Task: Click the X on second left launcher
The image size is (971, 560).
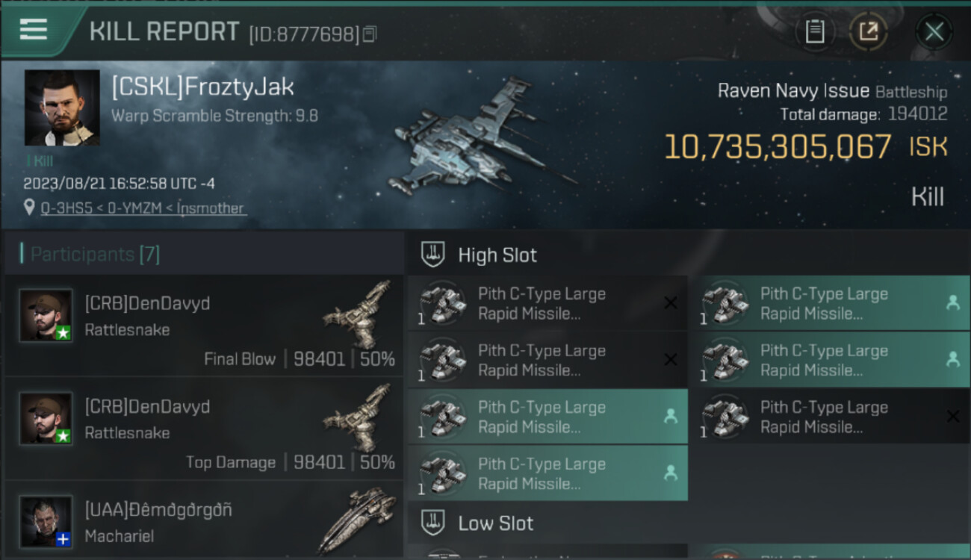Action: pos(671,360)
